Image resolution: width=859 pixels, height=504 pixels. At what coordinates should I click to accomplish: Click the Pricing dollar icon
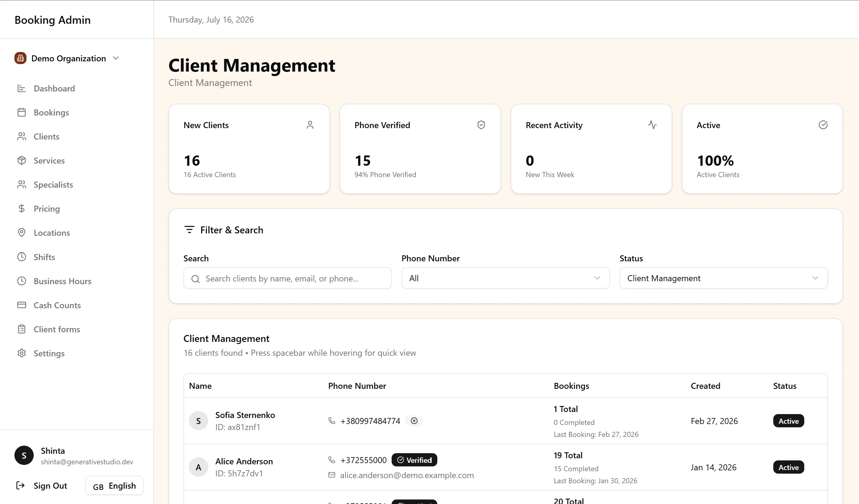tap(21, 209)
